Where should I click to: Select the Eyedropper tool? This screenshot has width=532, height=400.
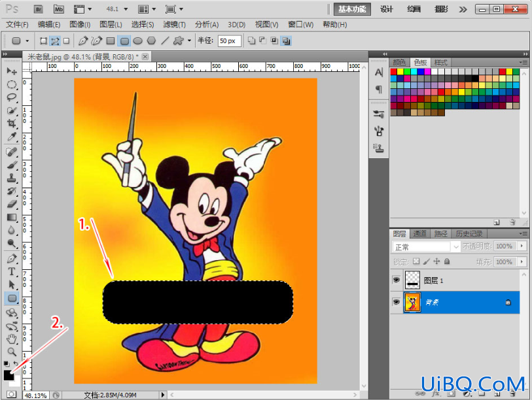(12, 137)
